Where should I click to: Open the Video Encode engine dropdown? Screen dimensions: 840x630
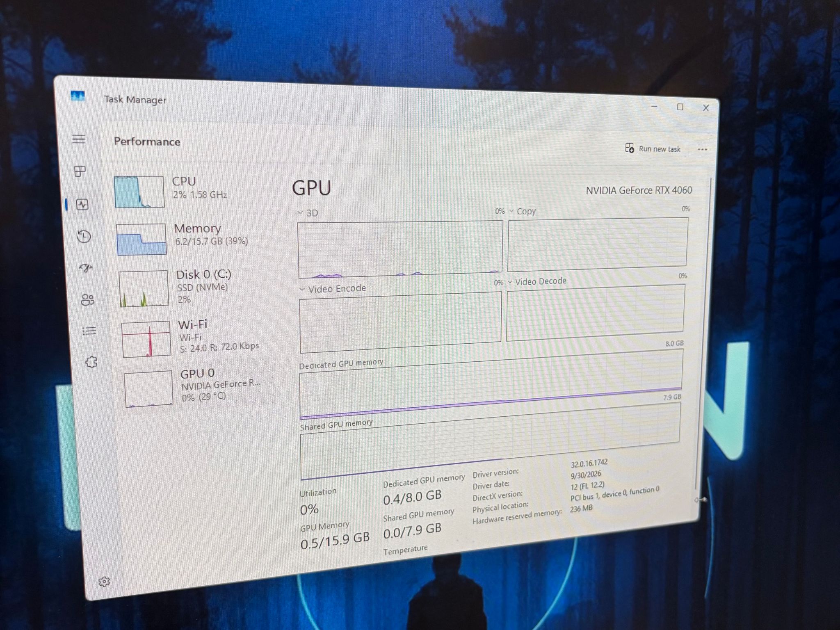(x=333, y=289)
